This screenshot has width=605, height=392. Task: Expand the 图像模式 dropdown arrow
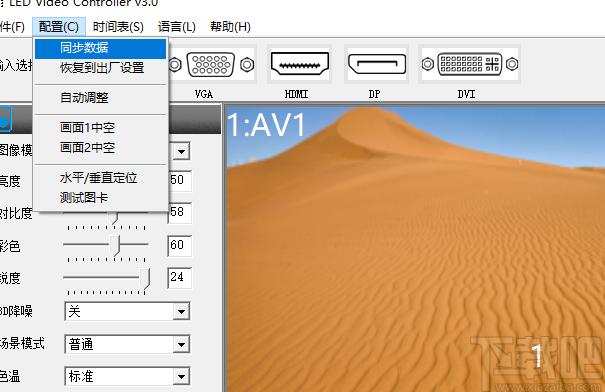coord(181,151)
